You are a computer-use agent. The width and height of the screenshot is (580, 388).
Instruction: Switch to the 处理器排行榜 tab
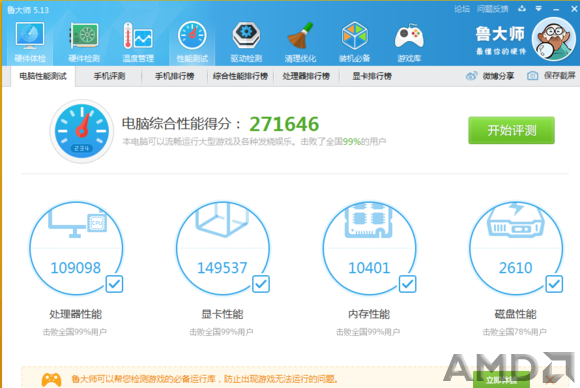(306, 76)
